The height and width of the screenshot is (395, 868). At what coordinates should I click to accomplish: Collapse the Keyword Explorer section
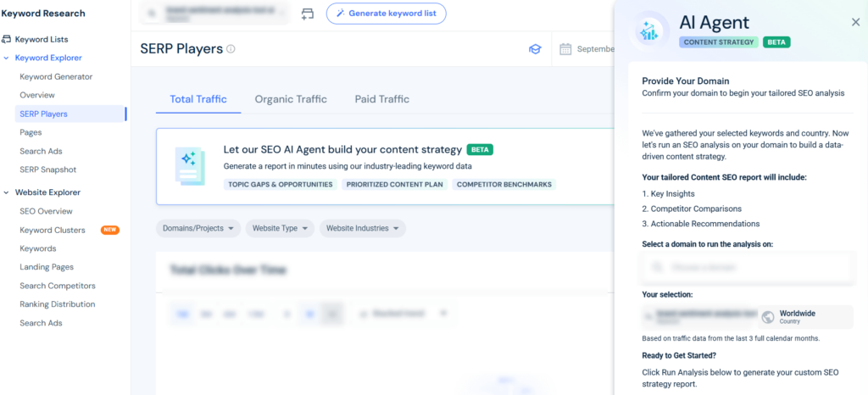7,58
